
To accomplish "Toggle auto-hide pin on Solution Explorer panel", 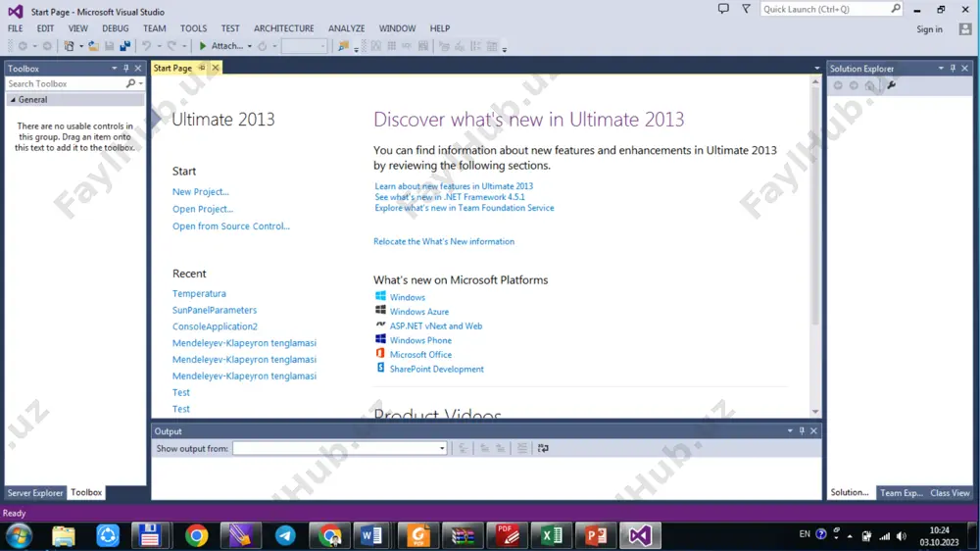I will pos(953,69).
